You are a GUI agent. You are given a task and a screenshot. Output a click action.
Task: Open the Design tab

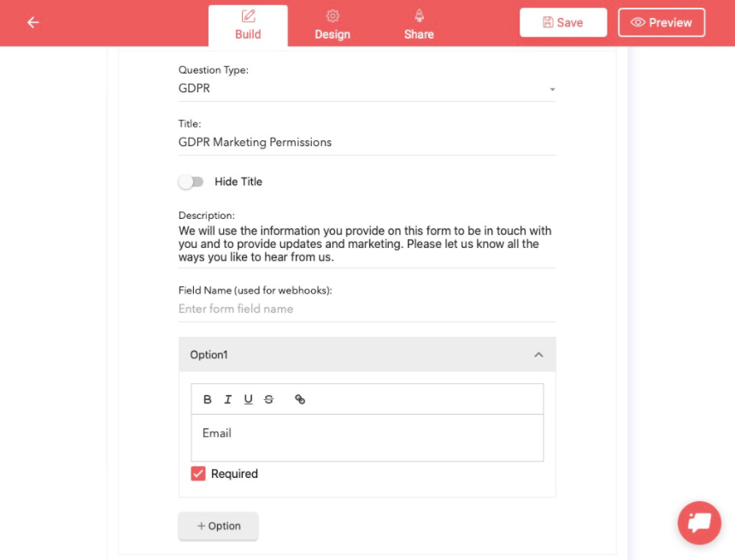tap(332, 26)
